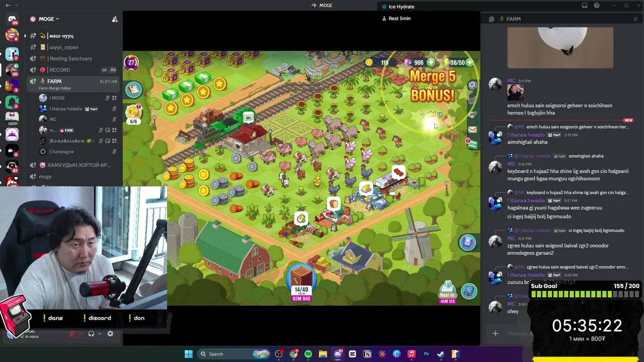Viewport: 644px width, 362px height.
Task: Launch Photoshop from the taskbar
Action: [x=426, y=354]
